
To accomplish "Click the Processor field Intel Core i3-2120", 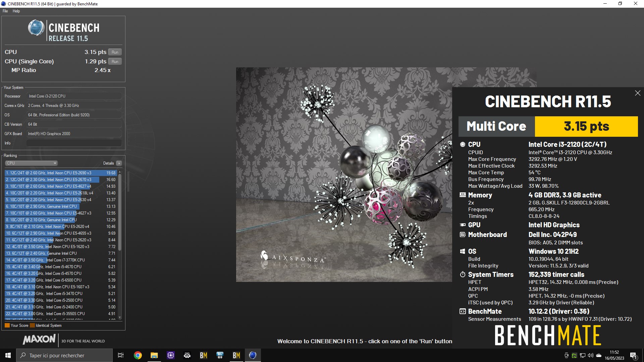I will click(x=74, y=96).
